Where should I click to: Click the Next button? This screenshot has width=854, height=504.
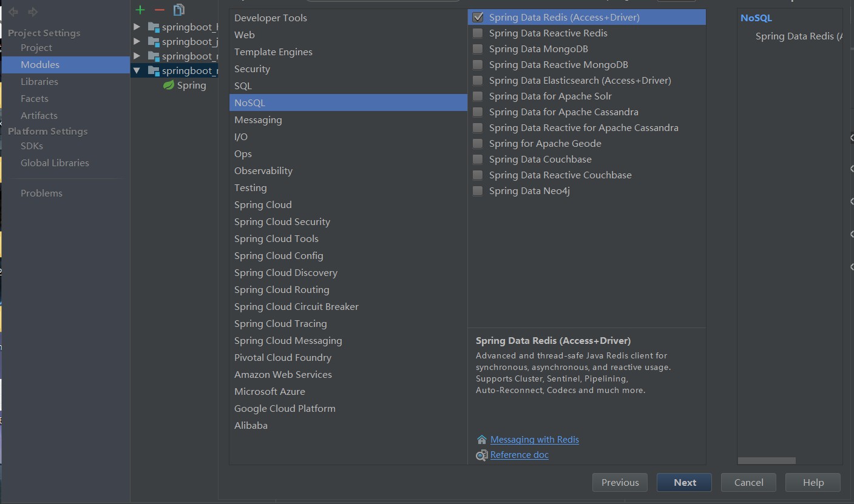point(685,483)
